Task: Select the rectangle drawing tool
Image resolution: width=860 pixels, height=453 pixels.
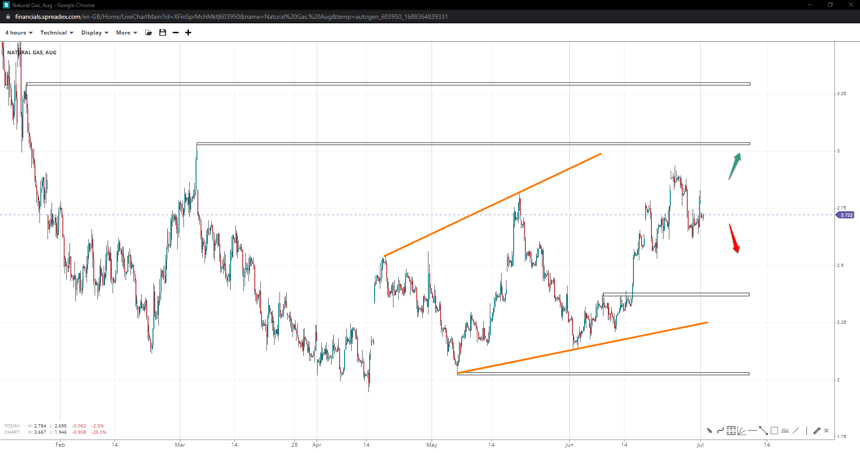Action: 774,431
